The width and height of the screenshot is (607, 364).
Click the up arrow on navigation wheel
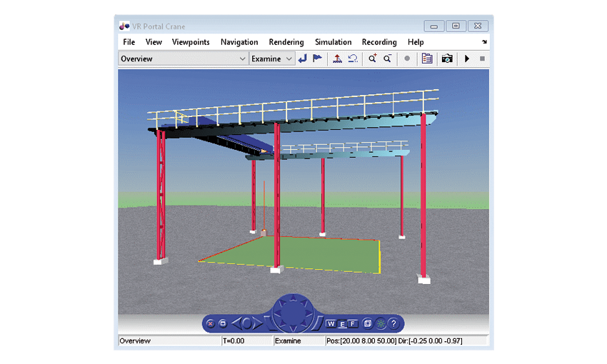point(294,298)
